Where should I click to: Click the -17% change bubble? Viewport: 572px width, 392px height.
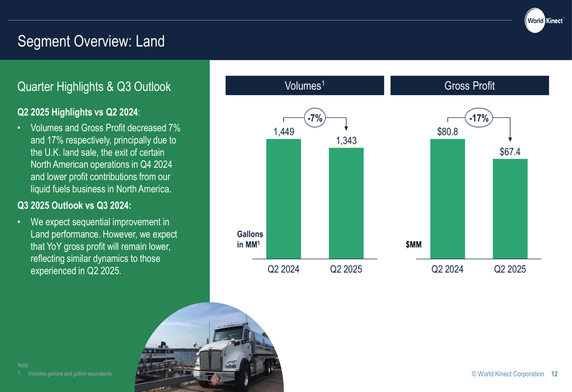(x=479, y=118)
